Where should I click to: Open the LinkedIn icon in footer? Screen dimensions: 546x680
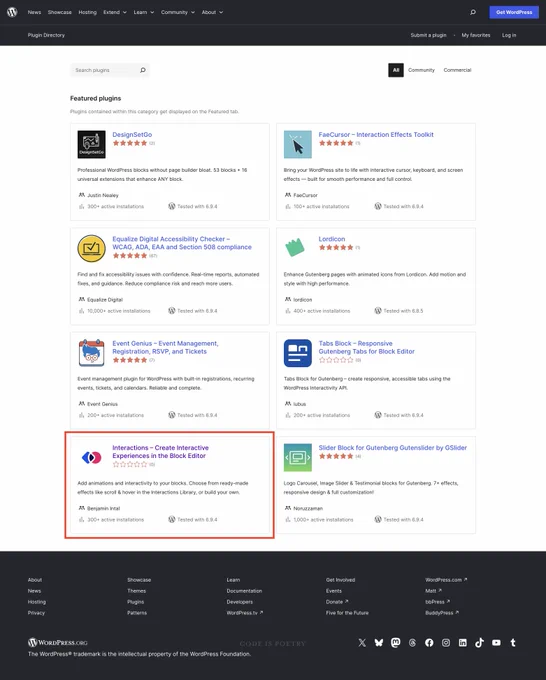pyautogui.click(x=463, y=643)
